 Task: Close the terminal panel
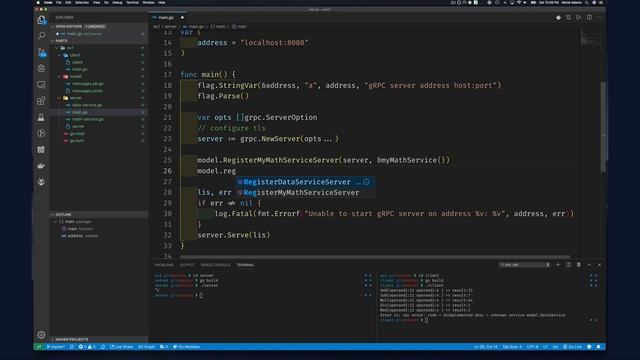click(600, 265)
